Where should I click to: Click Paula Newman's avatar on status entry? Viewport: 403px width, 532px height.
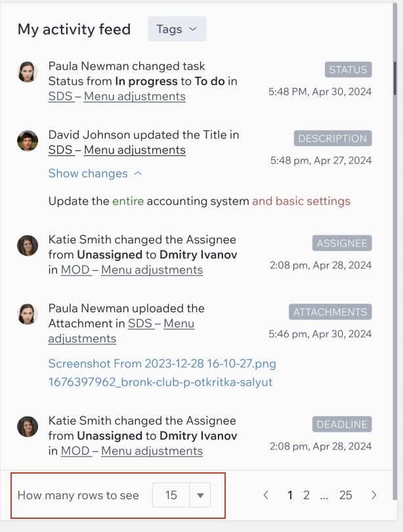(28, 72)
